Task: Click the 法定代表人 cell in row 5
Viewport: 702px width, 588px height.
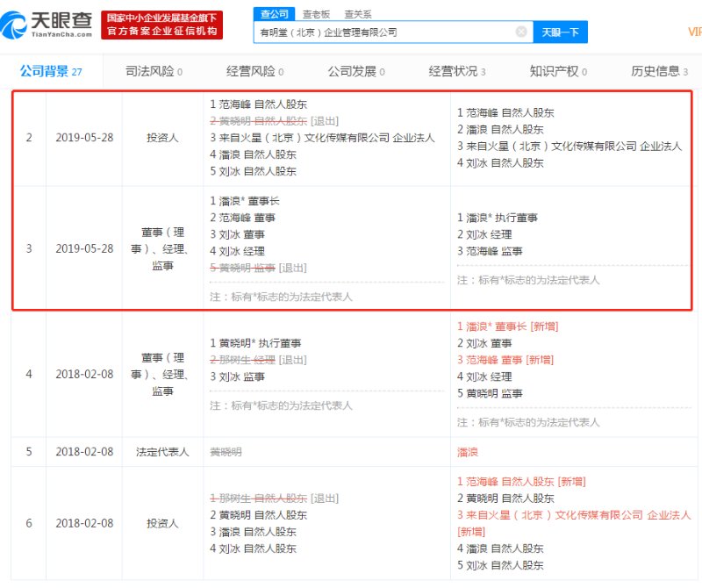Action: click(x=162, y=452)
